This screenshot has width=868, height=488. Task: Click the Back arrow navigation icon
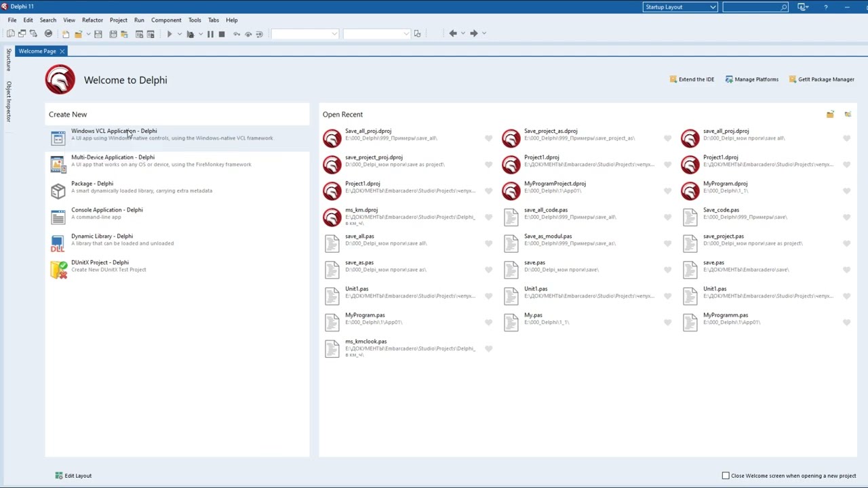tap(453, 33)
